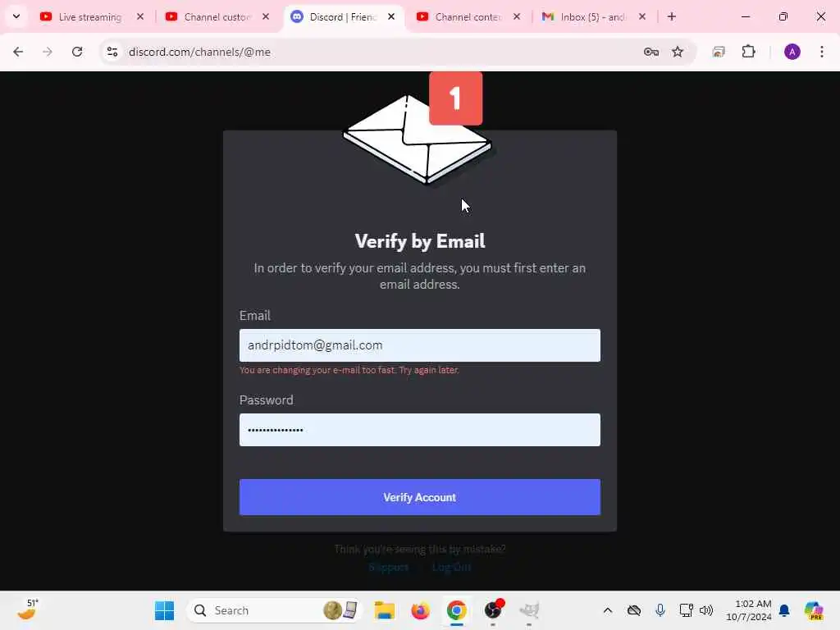Click the Email input field

(x=419, y=345)
